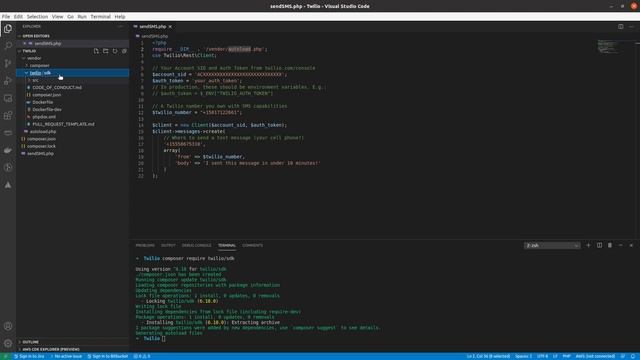Open the Go menu
Screen dimensions: 640x360
[70, 16]
